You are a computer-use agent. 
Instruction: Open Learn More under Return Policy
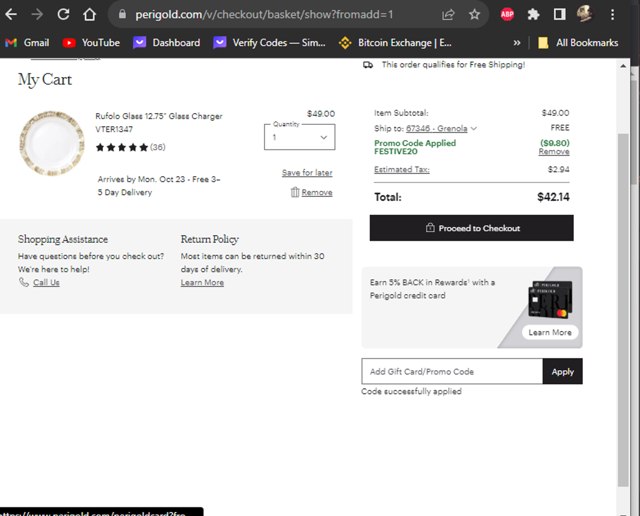(x=202, y=282)
